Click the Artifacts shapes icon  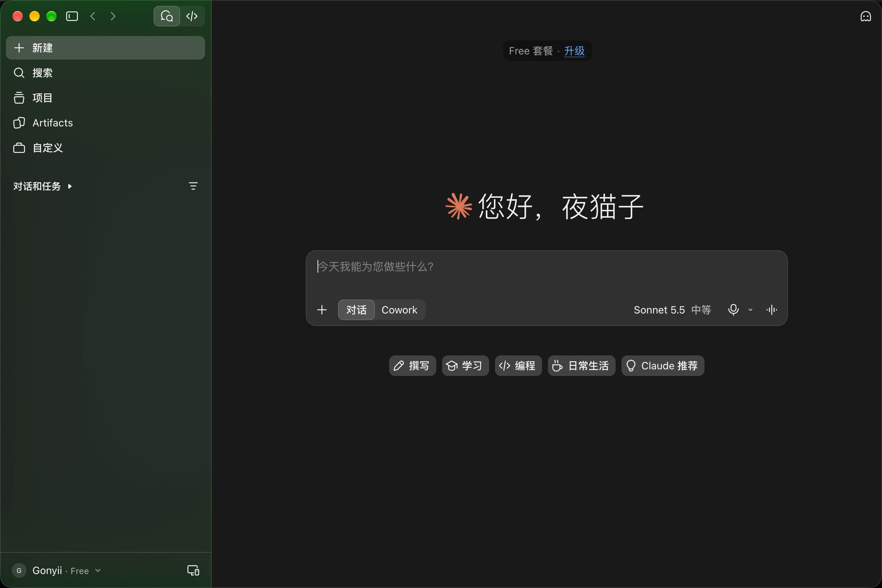point(19,123)
